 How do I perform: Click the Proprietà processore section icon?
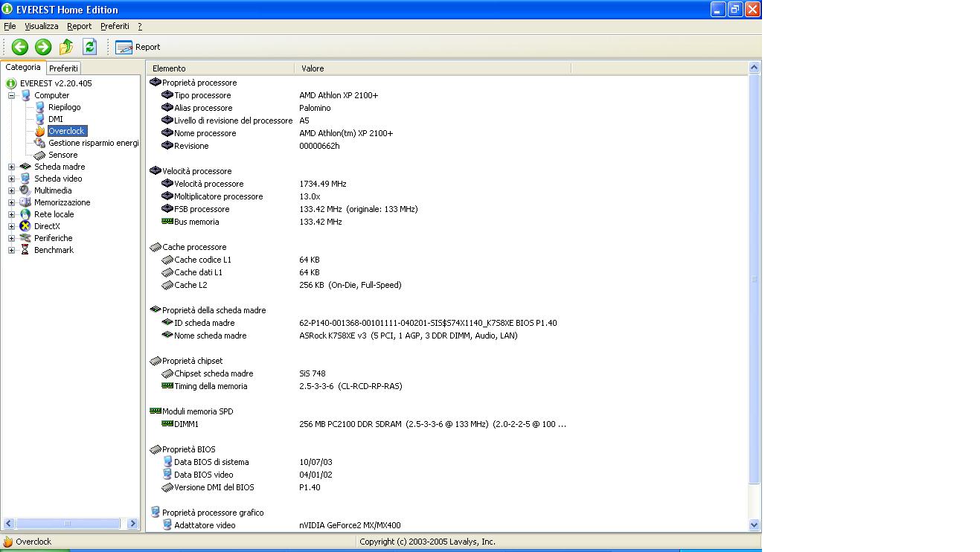pyautogui.click(x=156, y=83)
